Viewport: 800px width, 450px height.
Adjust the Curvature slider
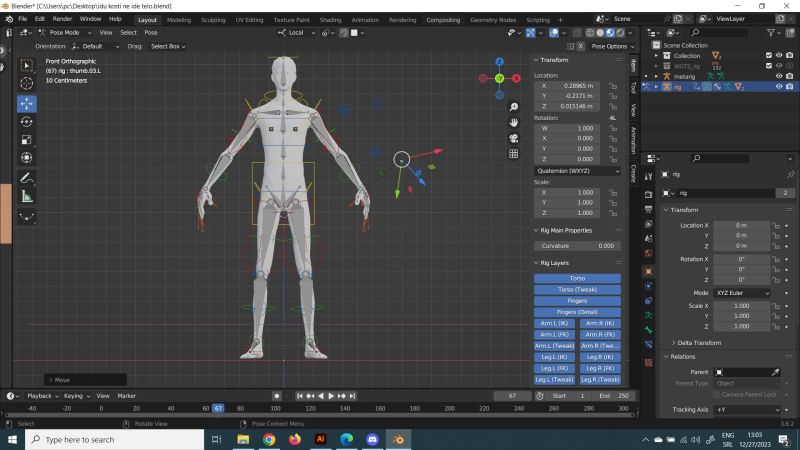[578, 245]
